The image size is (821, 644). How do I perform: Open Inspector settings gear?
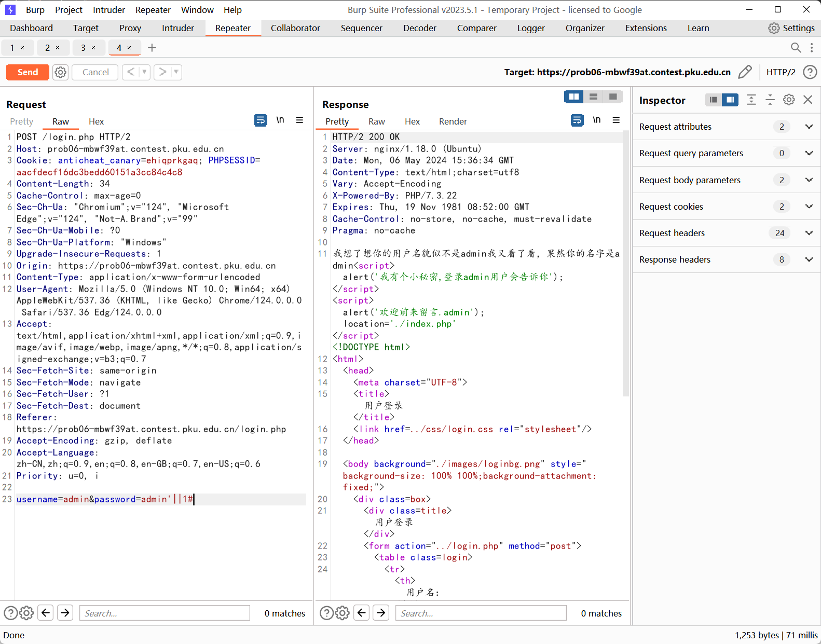tap(789, 100)
